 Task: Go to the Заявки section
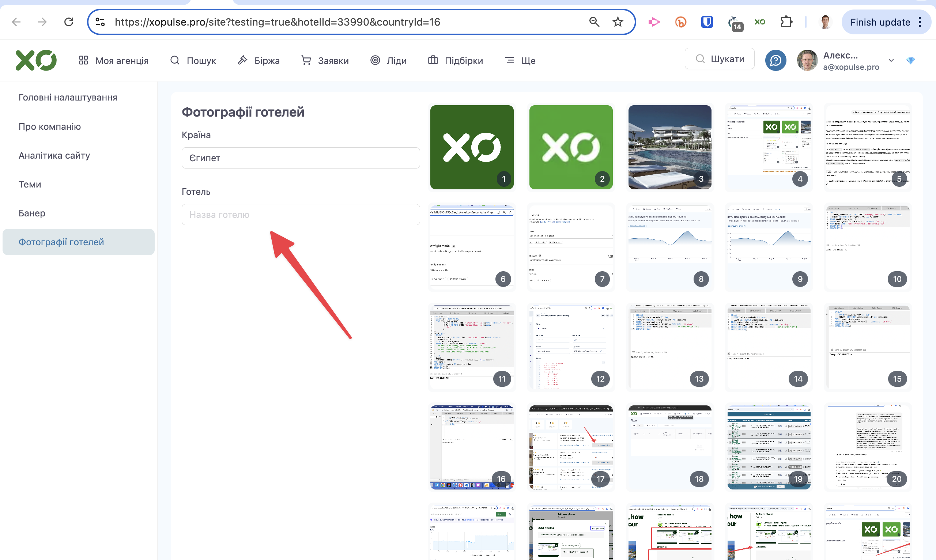325,60
